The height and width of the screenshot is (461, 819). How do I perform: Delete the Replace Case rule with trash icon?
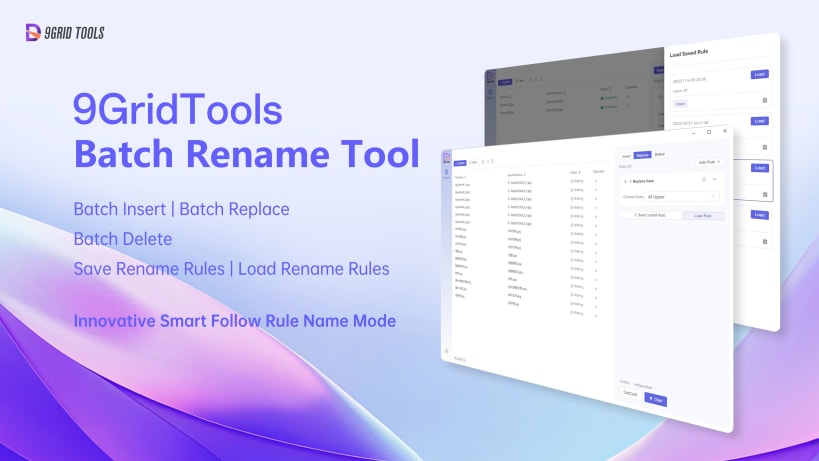pyautogui.click(x=704, y=180)
